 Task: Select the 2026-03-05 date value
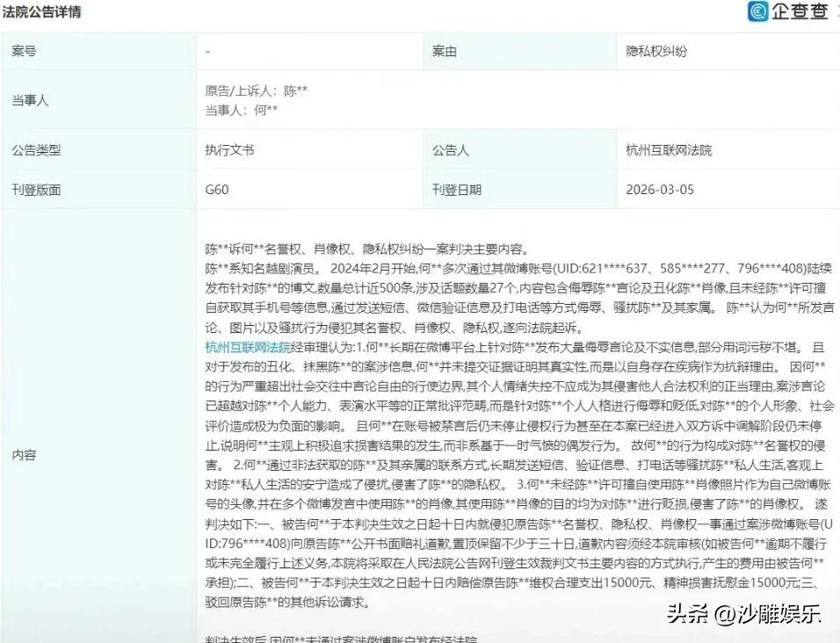point(660,190)
